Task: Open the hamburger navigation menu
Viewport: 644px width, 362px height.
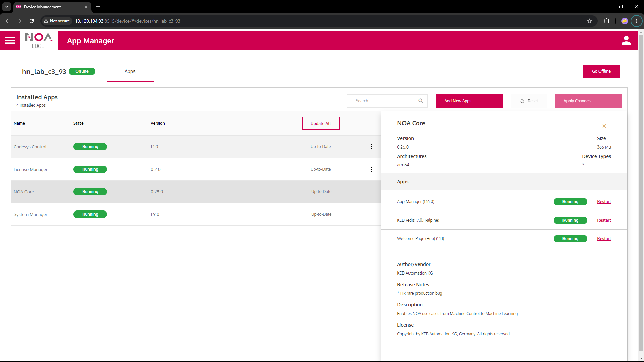Action: click(10, 40)
